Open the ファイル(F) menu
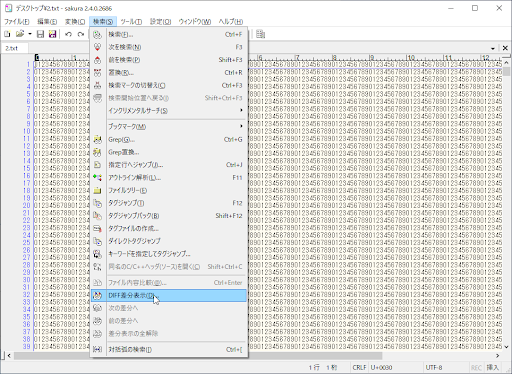Viewport: 512px width, 374px height. point(17,22)
